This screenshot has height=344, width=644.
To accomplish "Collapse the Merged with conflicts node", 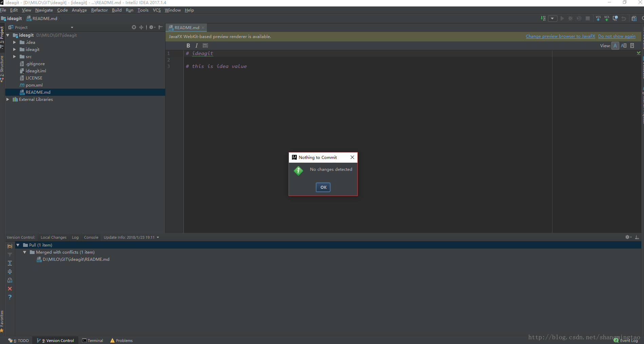I will pyautogui.click(x=25, y=252).
